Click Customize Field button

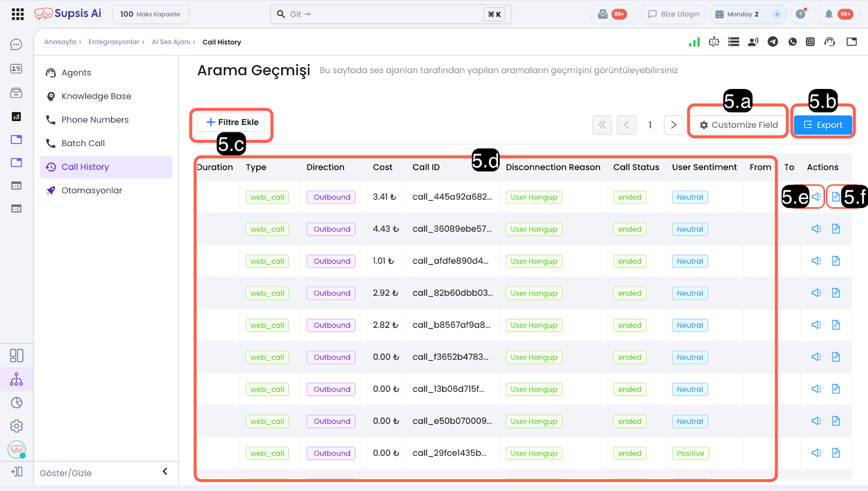point(738,125)
